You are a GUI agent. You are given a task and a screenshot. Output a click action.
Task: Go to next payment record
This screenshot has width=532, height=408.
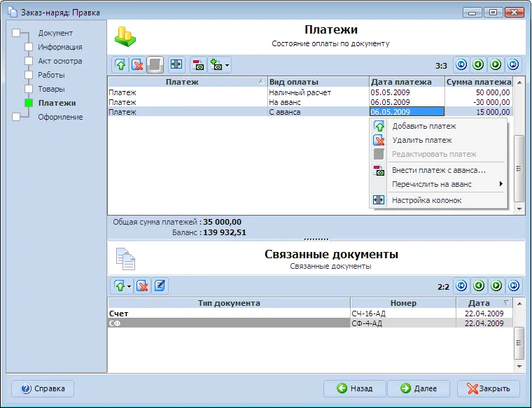496,64
